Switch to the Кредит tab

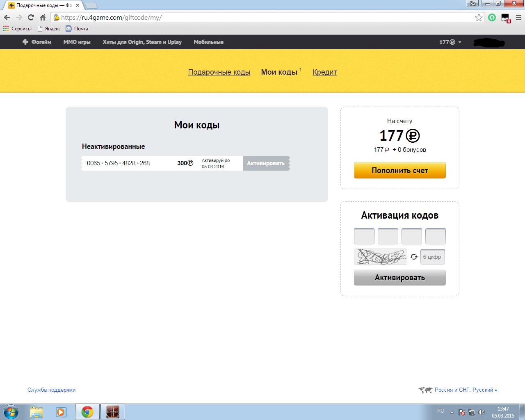[325, 72]
